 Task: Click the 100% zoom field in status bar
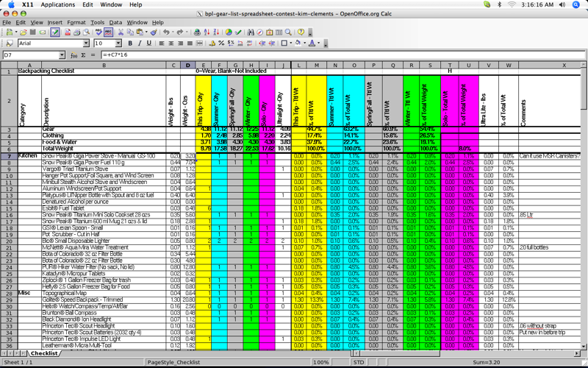(321, 362)
